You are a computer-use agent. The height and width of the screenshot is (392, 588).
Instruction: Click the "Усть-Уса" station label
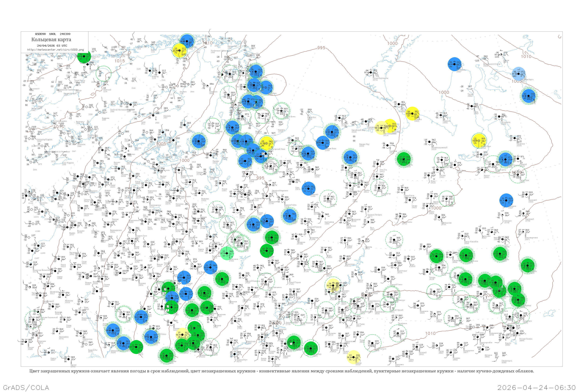(383, 170)
